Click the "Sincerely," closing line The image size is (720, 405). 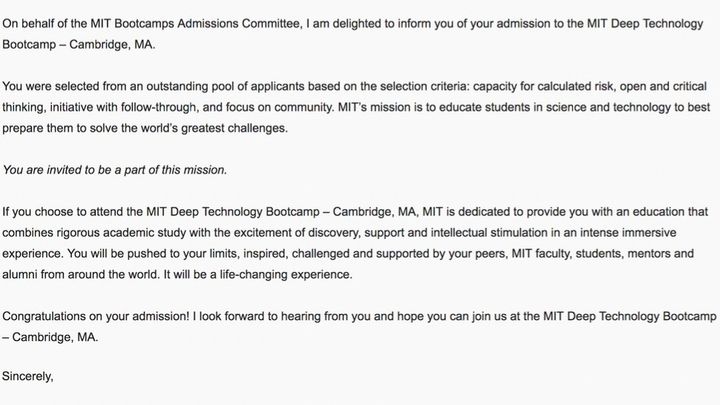tap(29, 378)
